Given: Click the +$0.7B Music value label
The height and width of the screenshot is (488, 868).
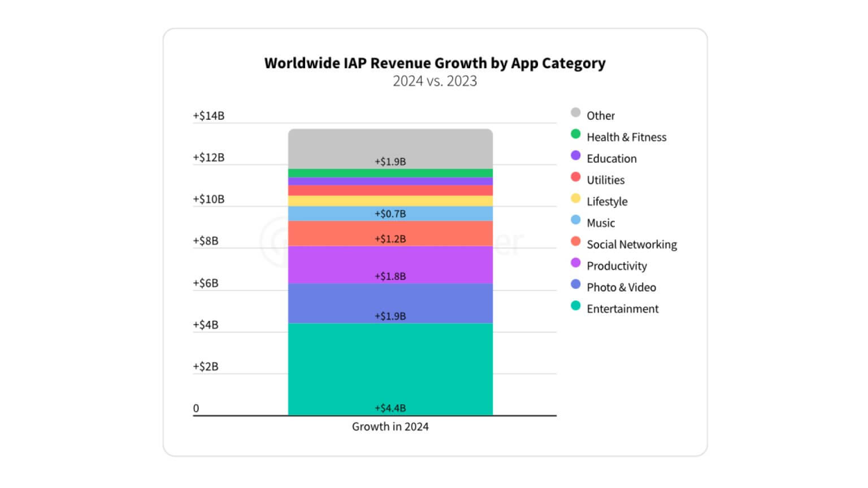Looking at the screenshot, I should pyautogui.click(x=390, y=213).
